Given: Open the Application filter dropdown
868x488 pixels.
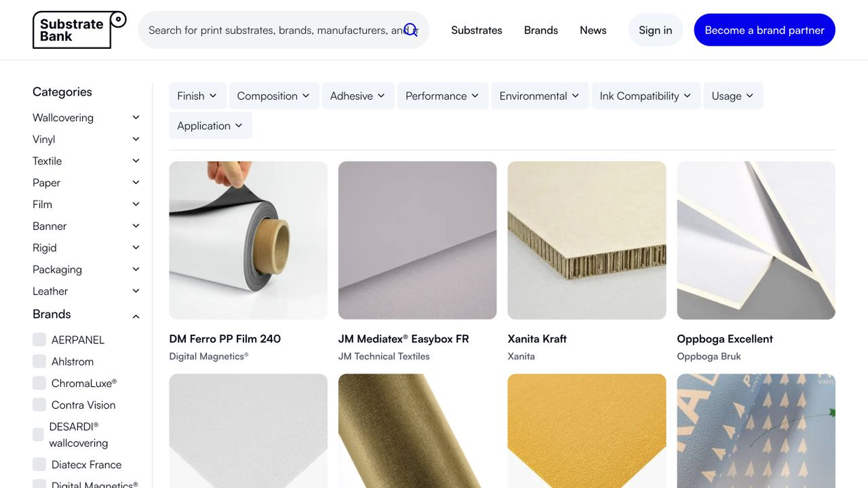Looking at the screenshot, I should pyautogui.click(x=210, y=125).
